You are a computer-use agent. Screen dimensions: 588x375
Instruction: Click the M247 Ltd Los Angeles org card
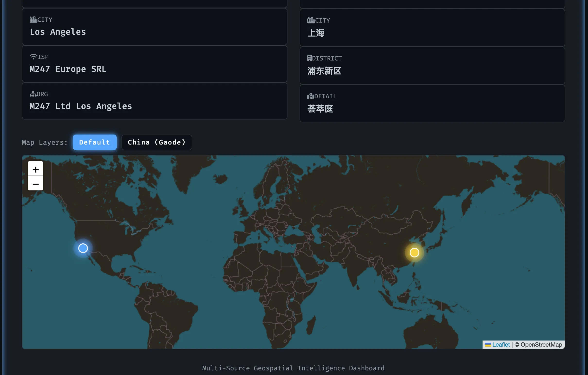pos(154,101)
